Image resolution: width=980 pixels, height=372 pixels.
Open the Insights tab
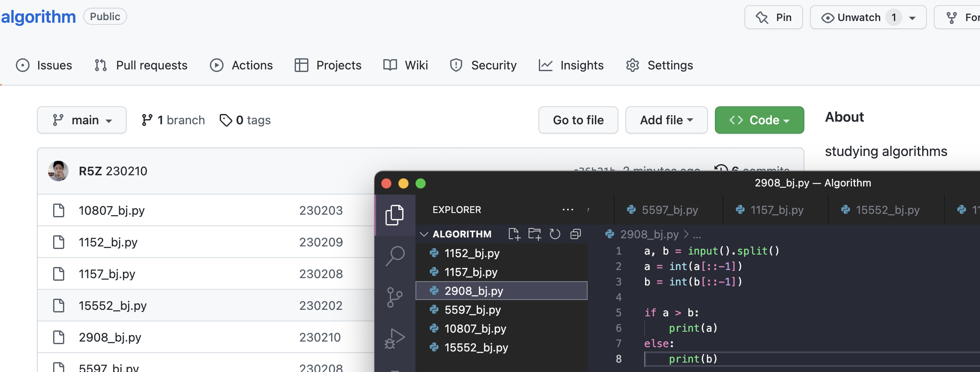(571, 65)
